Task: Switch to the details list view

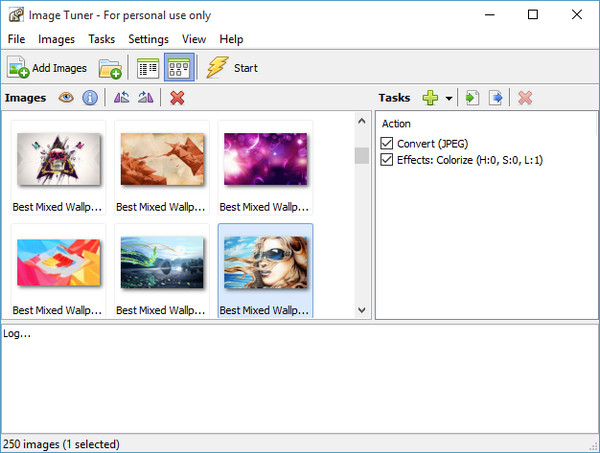Action: point(149,68)
